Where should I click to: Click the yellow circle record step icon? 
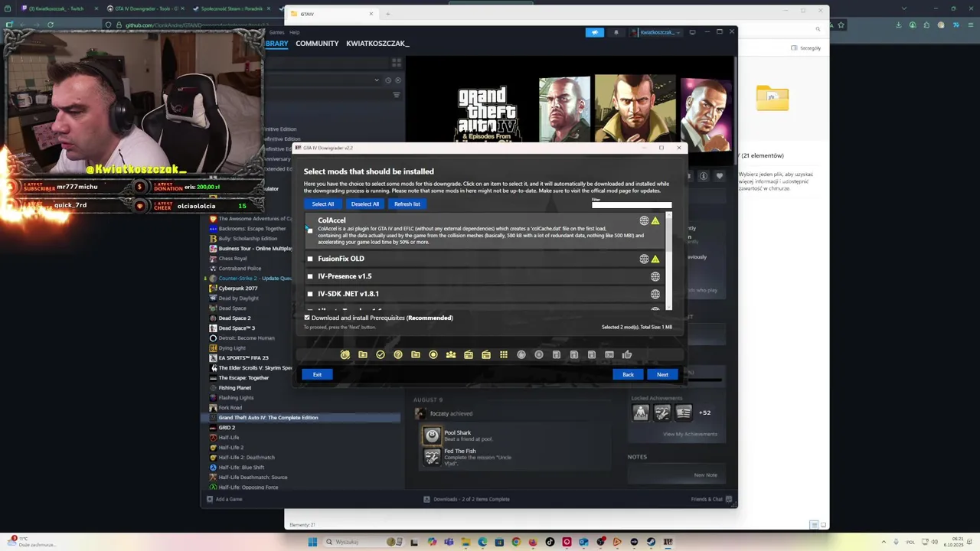point(433,354)
